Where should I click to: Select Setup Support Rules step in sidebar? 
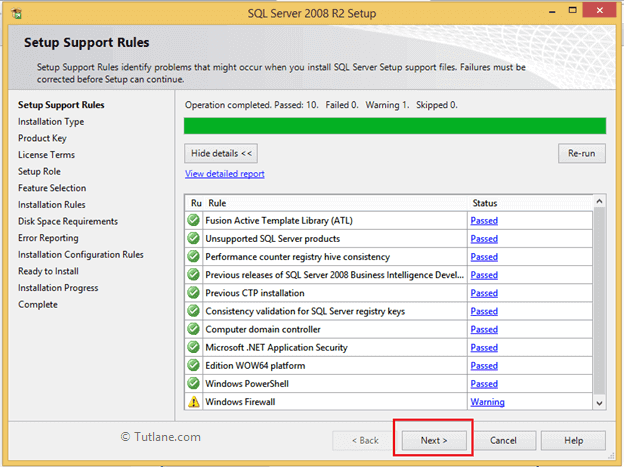61,105
